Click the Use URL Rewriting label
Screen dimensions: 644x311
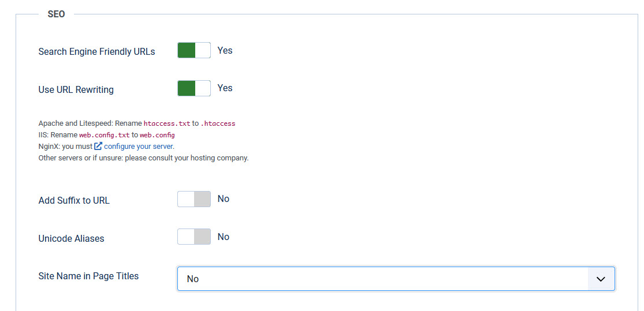[76, 89]
